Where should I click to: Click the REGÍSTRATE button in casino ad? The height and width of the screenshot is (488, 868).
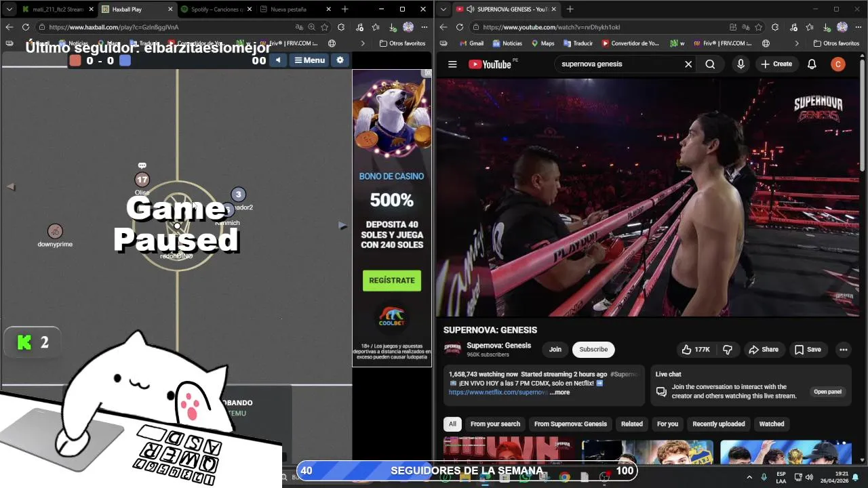point(392,281)
